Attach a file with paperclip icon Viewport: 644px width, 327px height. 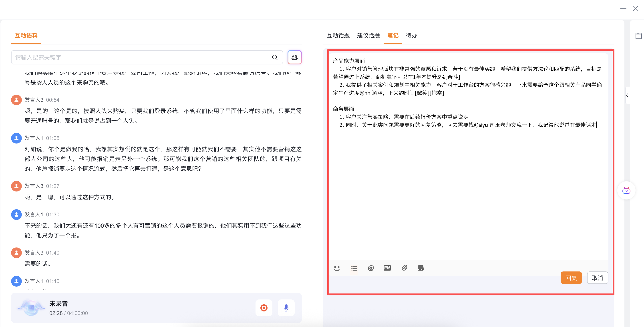[404, 268]
